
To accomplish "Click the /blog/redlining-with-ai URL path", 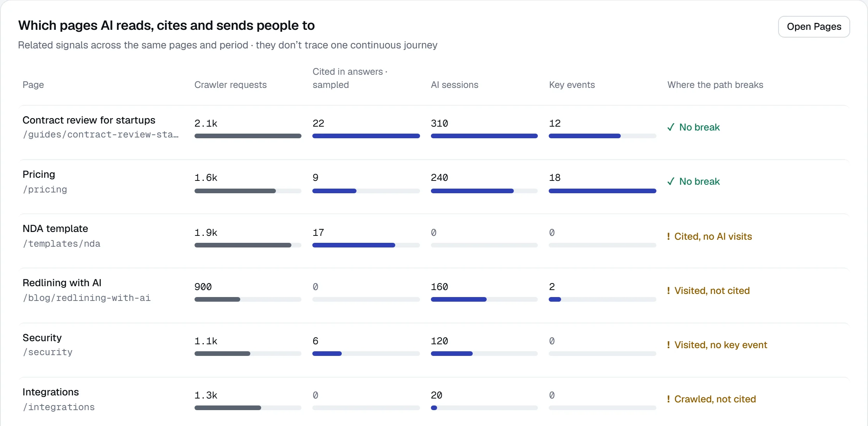I will [x=86, y=298].
